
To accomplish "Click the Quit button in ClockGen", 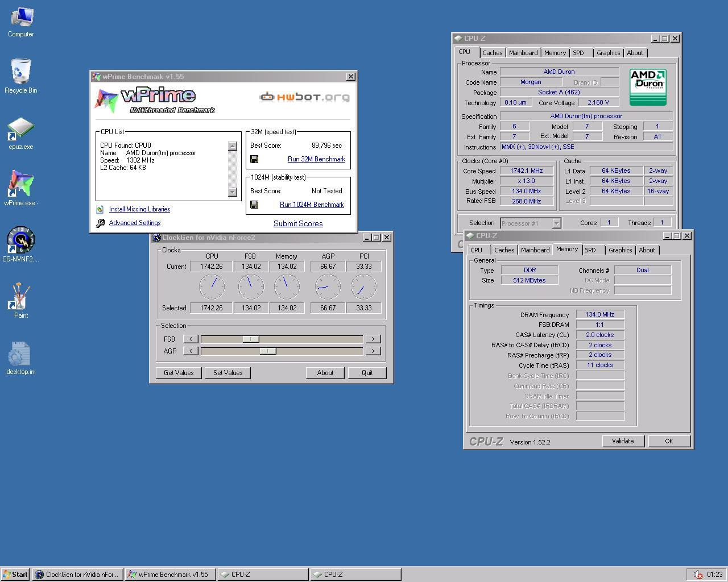I will (367, 373).
